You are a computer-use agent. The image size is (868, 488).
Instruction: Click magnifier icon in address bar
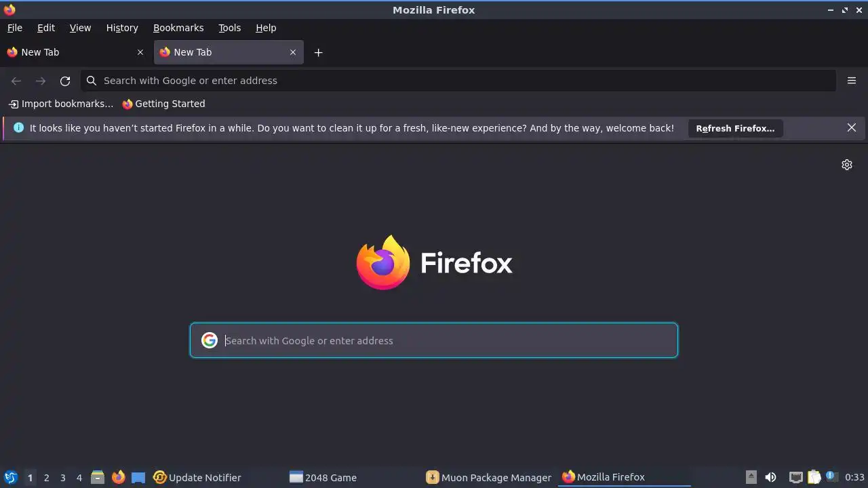(92, 81)
